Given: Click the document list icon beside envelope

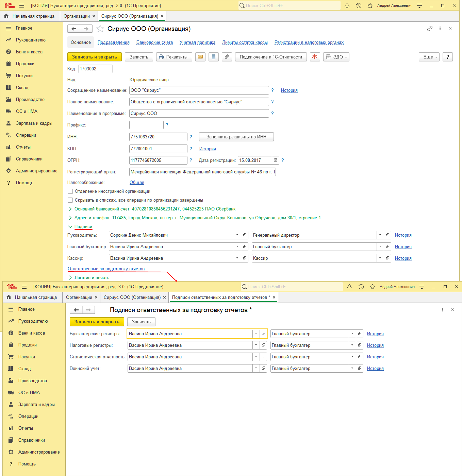Looking at the screenshot, I should (214, 57).
